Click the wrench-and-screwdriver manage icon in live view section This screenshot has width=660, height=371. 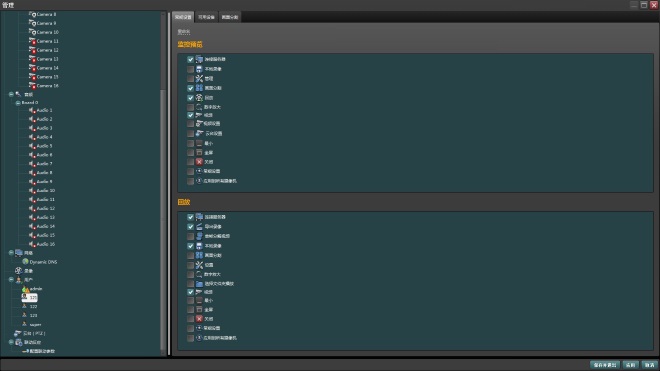(x=199, y=79)
